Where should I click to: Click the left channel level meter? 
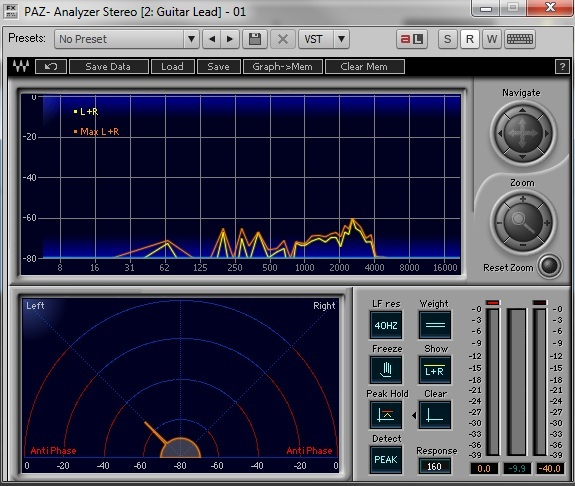click(493, 381)
